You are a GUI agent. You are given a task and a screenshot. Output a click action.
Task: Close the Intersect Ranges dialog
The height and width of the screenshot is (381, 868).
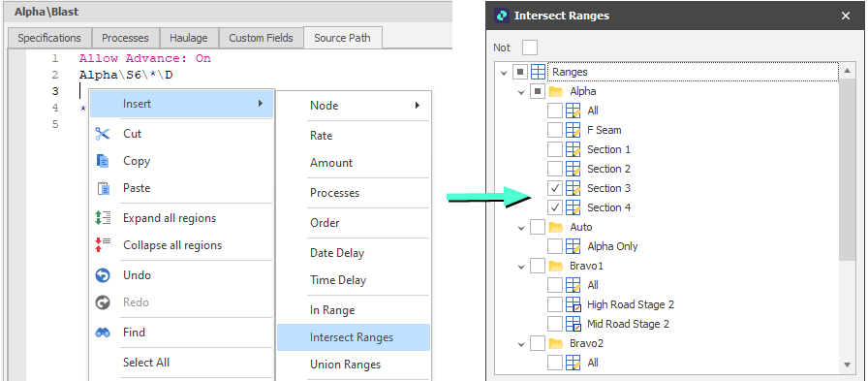pyautogui.click(x=846, y=16)
